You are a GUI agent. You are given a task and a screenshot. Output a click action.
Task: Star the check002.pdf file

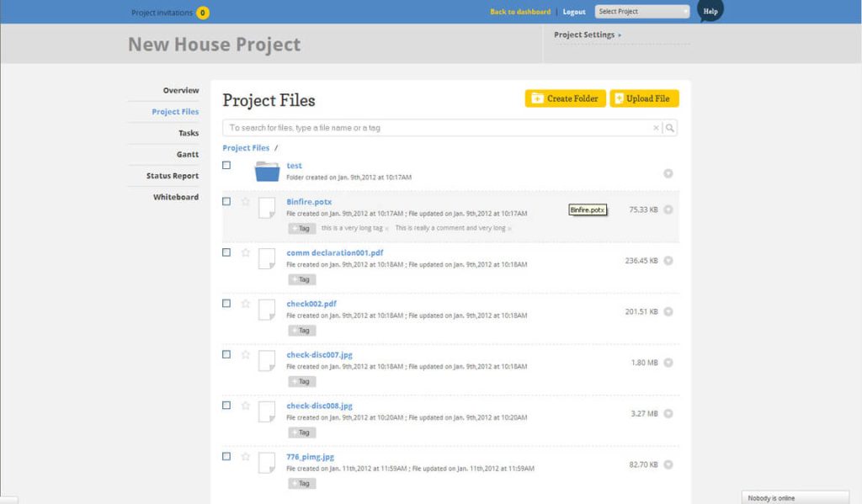(246, 304)
